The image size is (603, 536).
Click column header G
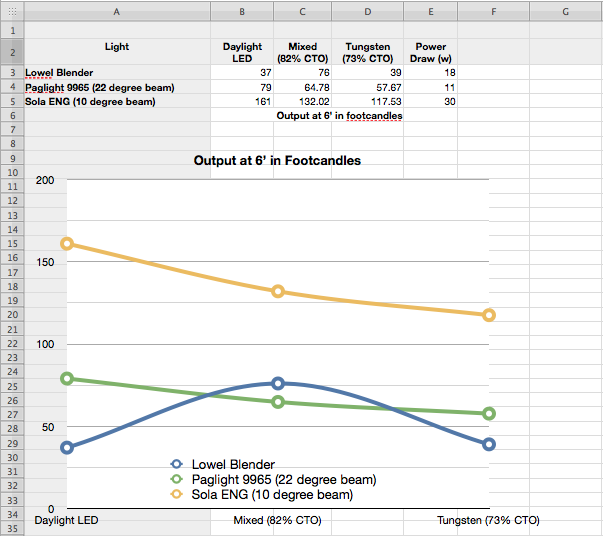click(x=565, y=11)
